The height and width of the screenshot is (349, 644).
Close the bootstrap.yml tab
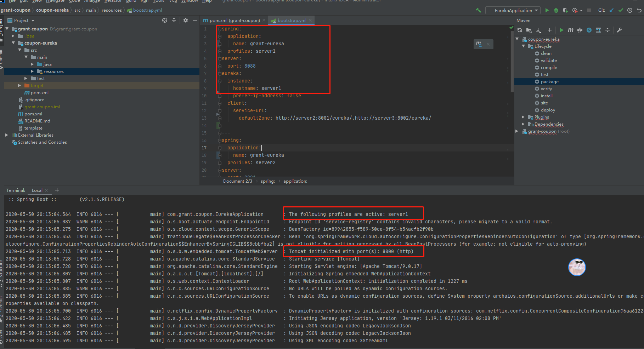(x=310, y=20)
